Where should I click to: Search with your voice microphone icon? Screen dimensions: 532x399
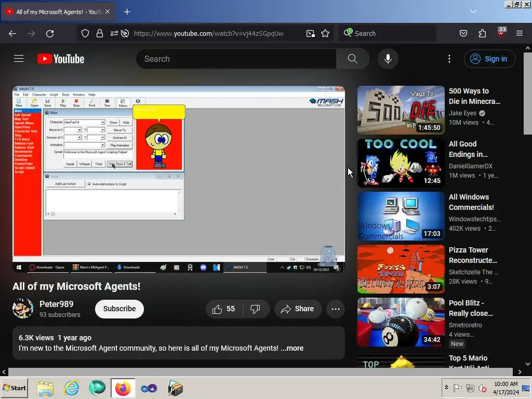point(388,59)
